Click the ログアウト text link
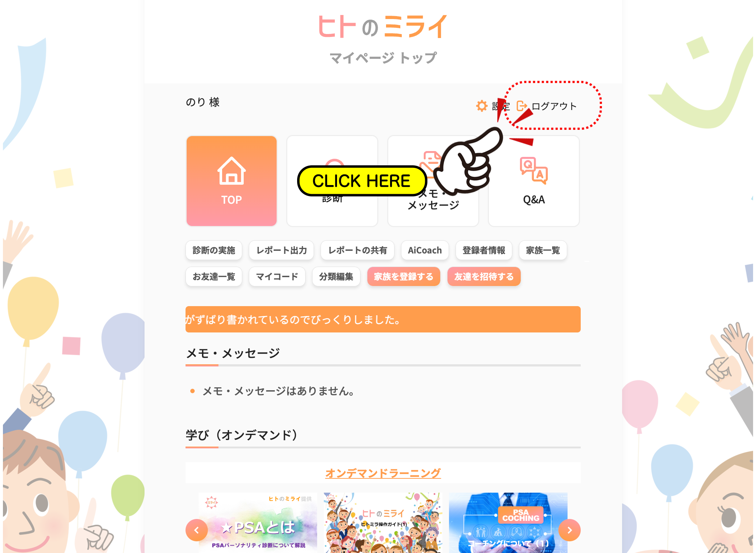The image size is (756, 553). [554, 106]
